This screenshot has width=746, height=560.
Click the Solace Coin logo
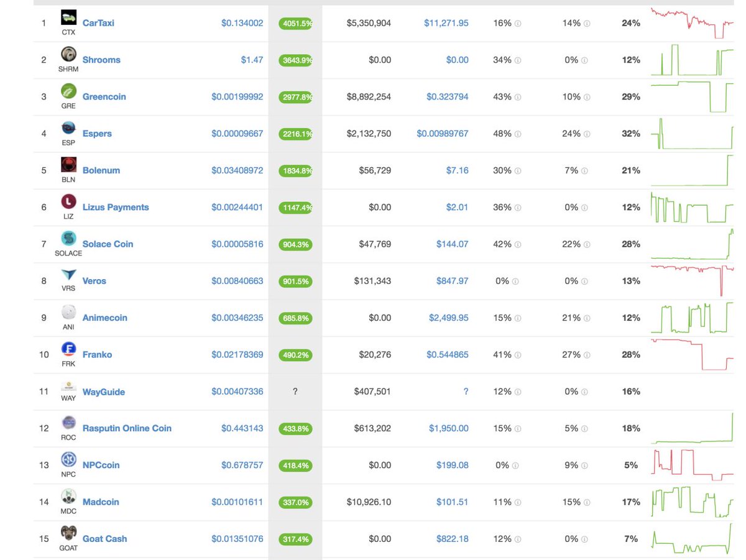[x=68, y=238]
